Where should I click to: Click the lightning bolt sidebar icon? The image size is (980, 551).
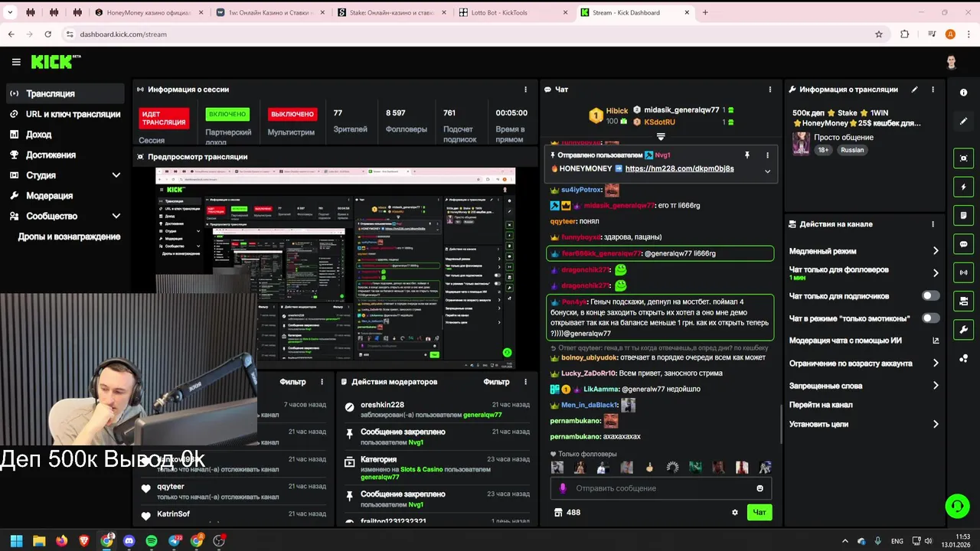[x=963, y=187]
